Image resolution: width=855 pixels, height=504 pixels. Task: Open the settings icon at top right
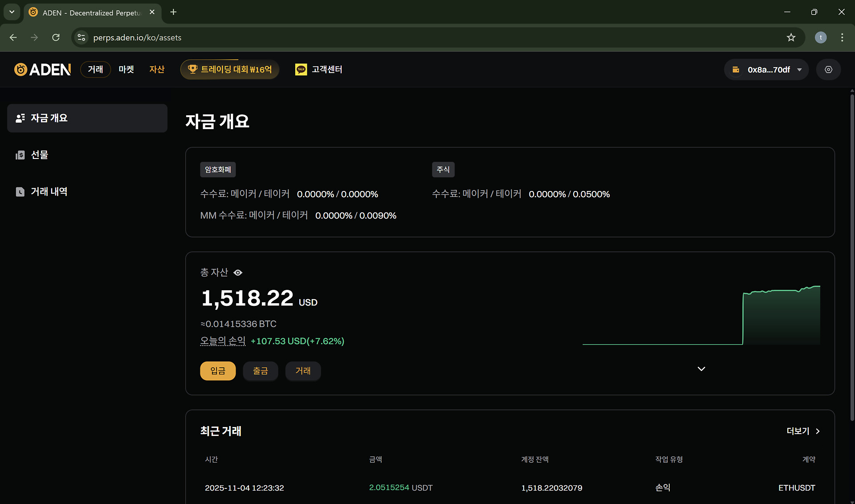click(x=828, y=69)
